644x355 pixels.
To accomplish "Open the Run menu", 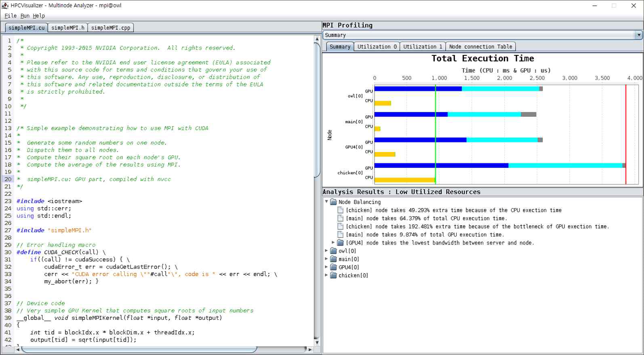I will click(25, 16).
